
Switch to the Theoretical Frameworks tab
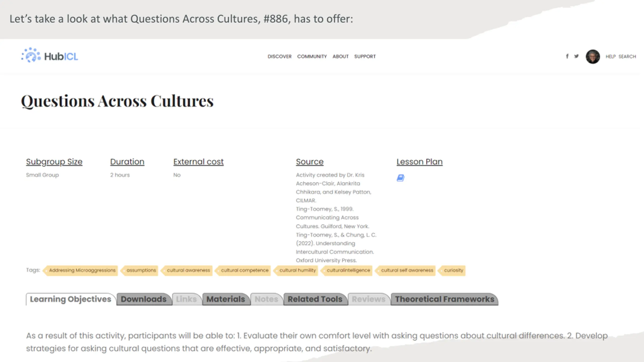(x=445, y=299)
